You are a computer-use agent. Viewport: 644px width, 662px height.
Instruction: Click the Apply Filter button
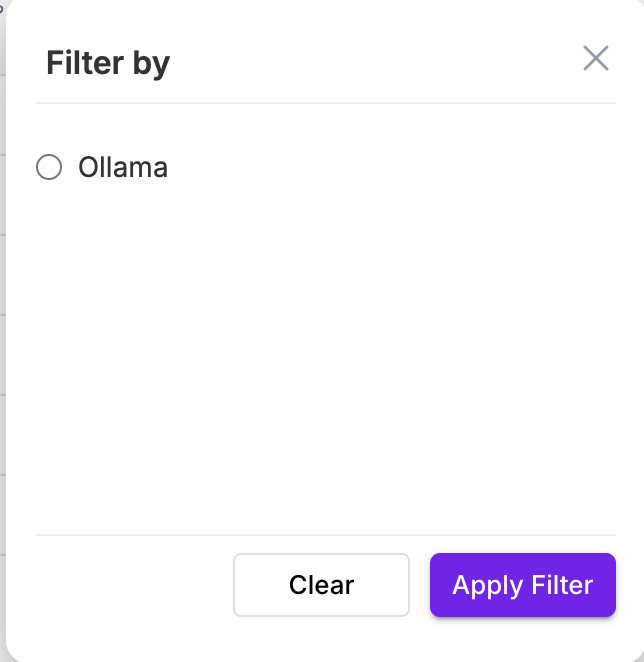(x=522, y=585)
